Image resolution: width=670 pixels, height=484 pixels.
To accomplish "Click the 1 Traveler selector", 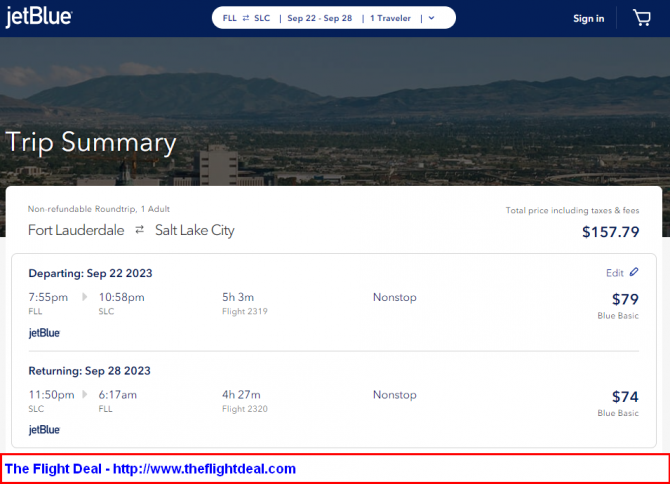I will click(x=390, y=18).
